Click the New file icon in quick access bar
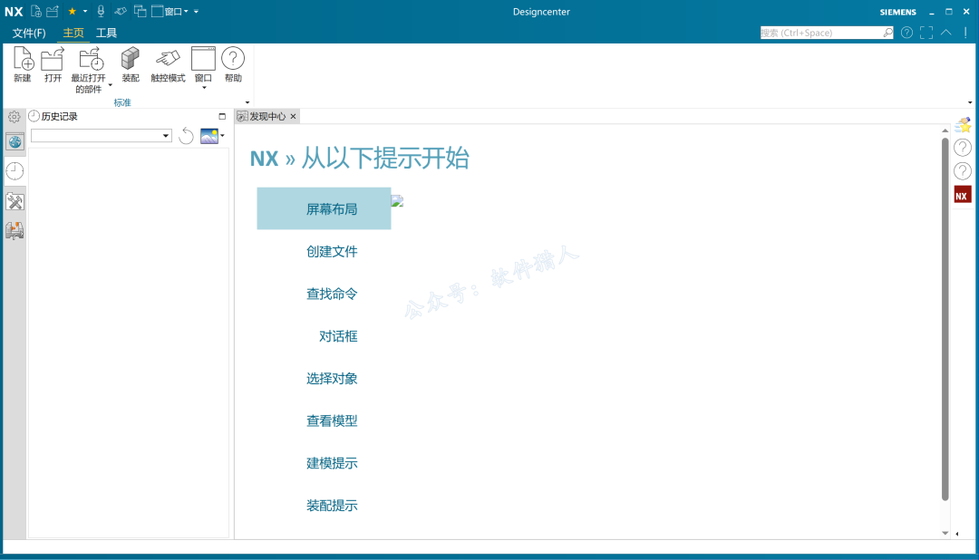 (36, 11)
